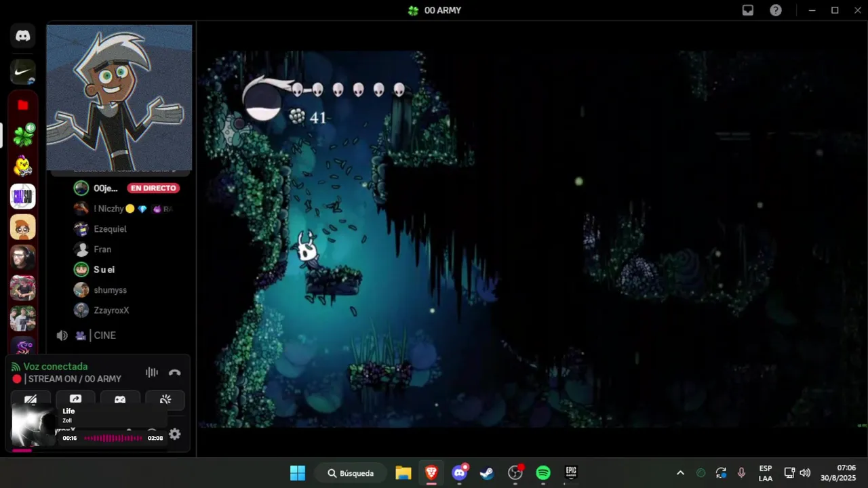Switch ESP LAA keyboard language
This screenshot has width=868, height=488.
(x=766, y=473)
